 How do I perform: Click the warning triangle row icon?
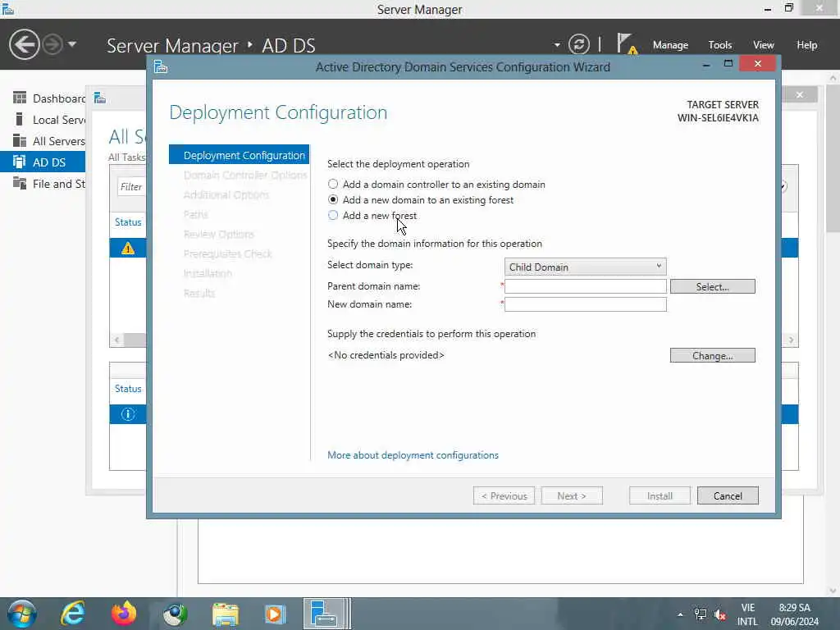coord(127,248)
